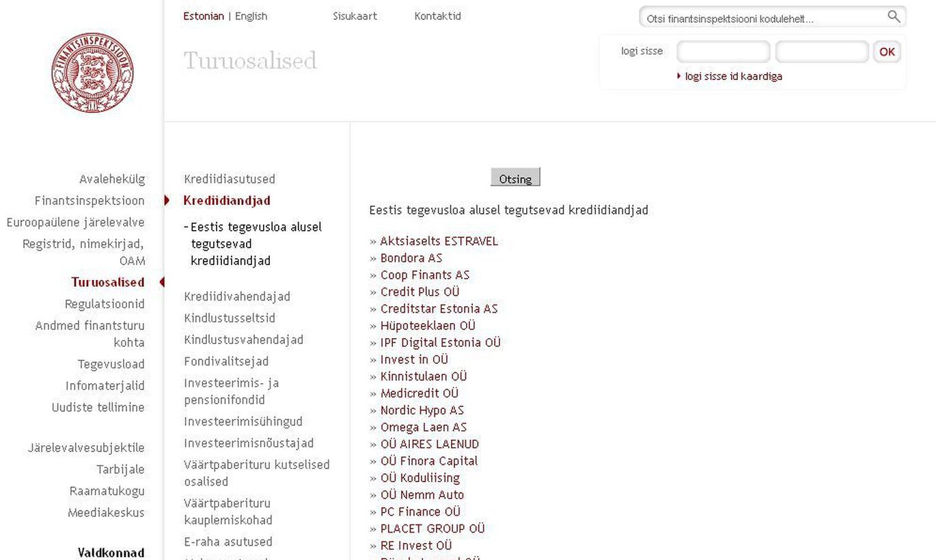Open PC Finance OÜ entry
The width and height of the screenshot is (936, 560).
tap(420, 512)
